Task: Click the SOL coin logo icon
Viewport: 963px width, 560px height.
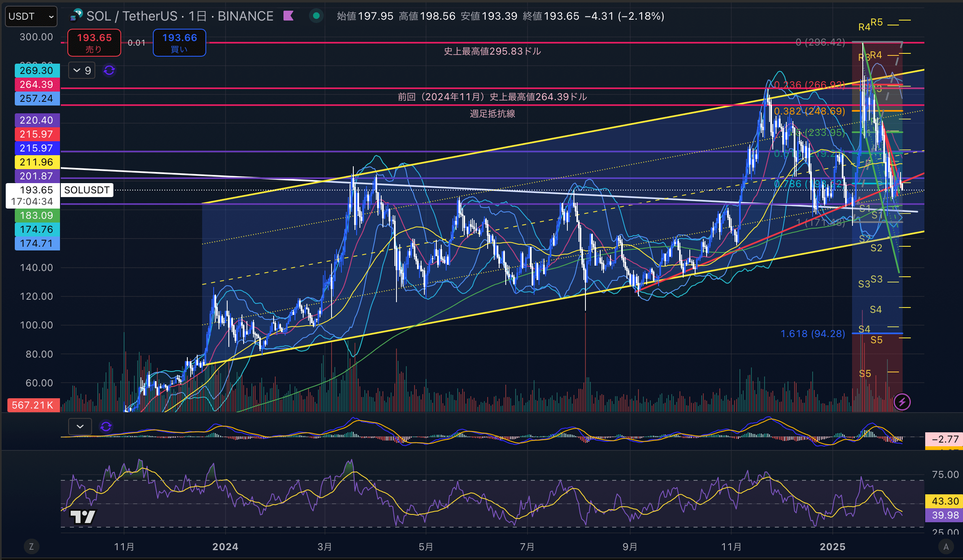Action: pos(76,16)
